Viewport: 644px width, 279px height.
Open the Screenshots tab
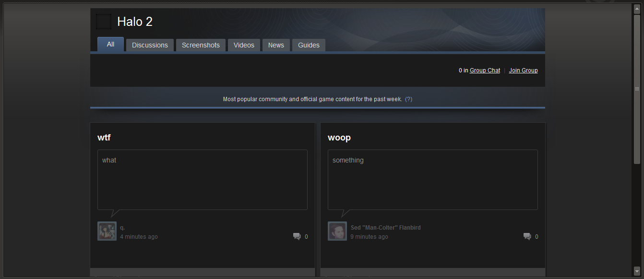[201, 45]
